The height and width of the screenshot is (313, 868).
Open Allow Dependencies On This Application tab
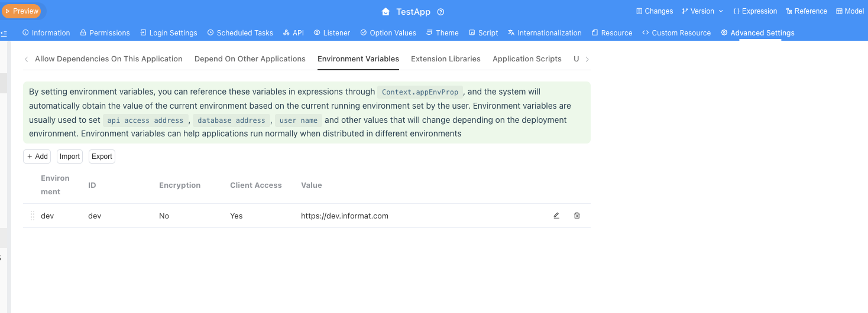pyautogui.click(x=109, y=59)
